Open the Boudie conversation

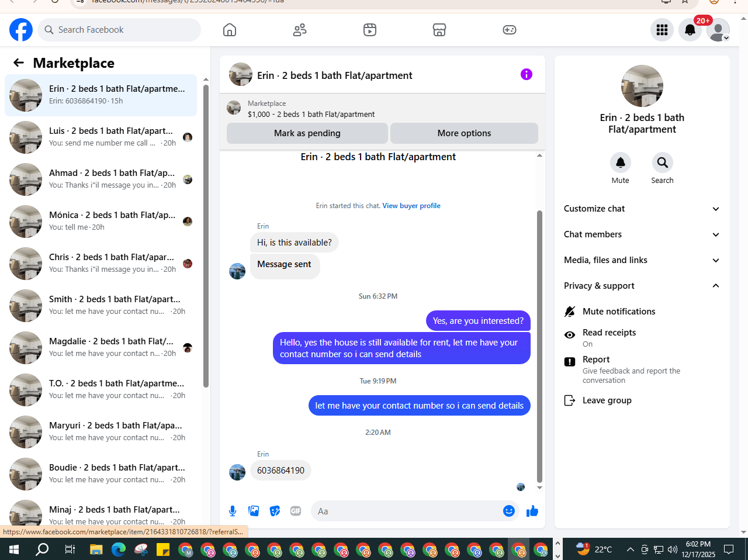tap(101, 474)
